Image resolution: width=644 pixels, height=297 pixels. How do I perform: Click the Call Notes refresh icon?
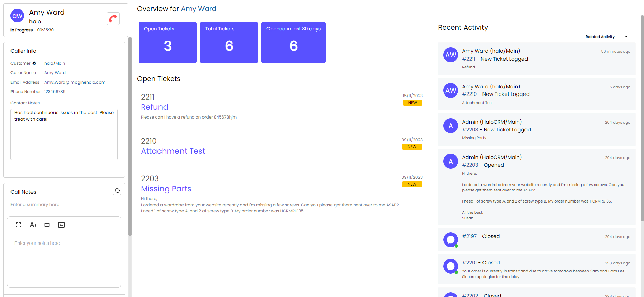pyautogui.click(x=117, y=191)
